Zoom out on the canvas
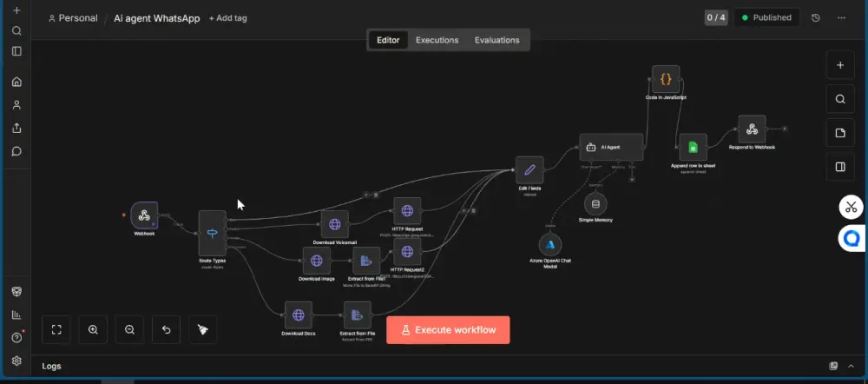868x384 pixels. coord(129,329)
